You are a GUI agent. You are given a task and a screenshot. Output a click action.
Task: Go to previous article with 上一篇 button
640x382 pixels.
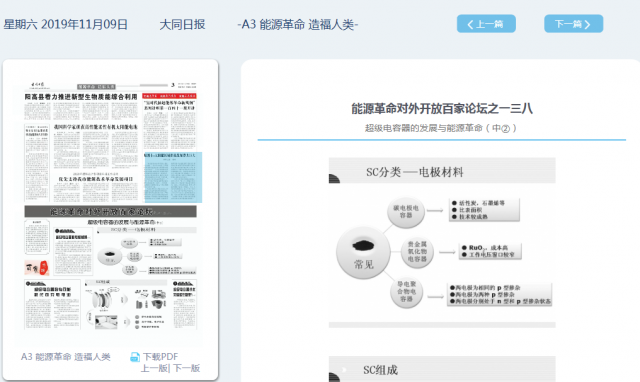(x=486, y=24)
